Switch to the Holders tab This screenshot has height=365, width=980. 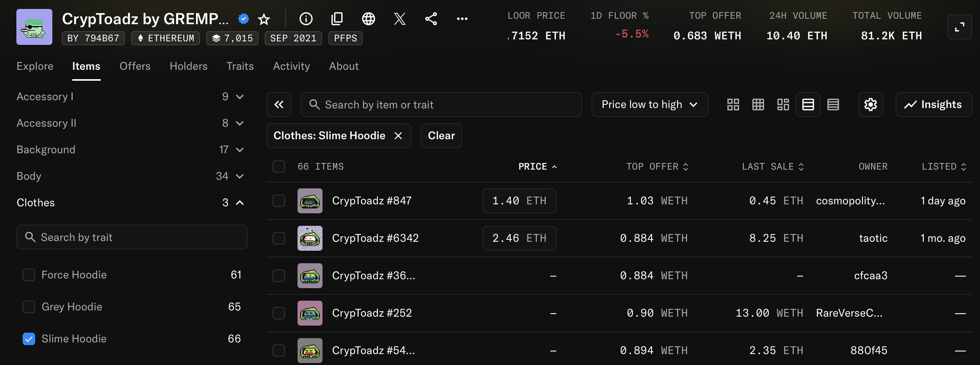pyautogui.click(x=188, y=66)
